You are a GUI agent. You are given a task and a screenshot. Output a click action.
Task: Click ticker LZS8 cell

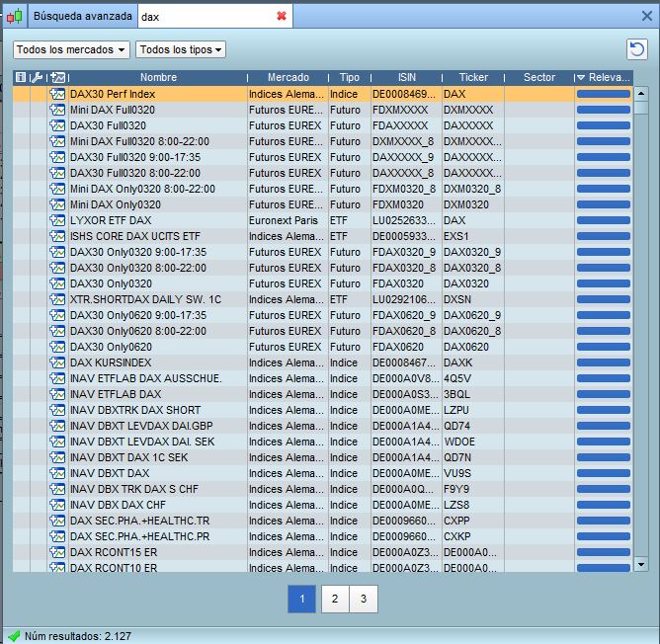pyautogui.click(x=456, y=505)
